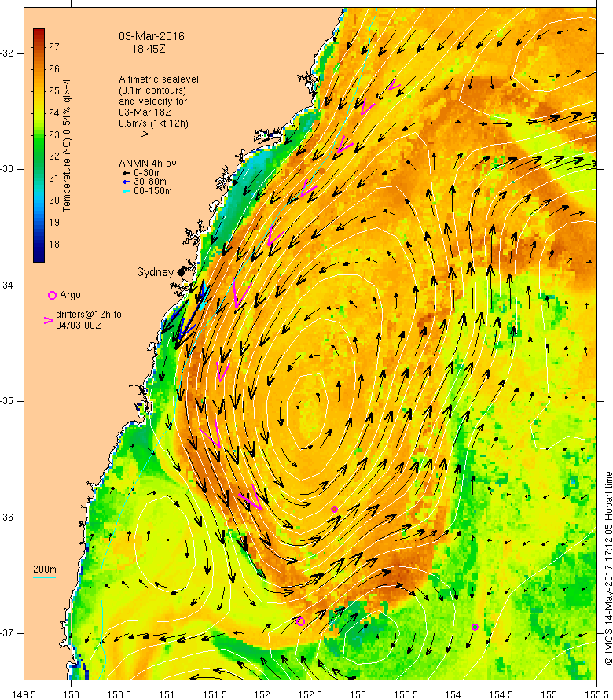The height and width of the screenshot is (700, 613).
Task: Click the Argo float marker near 36S 152.75E
Action: click(x=334, y=510)
